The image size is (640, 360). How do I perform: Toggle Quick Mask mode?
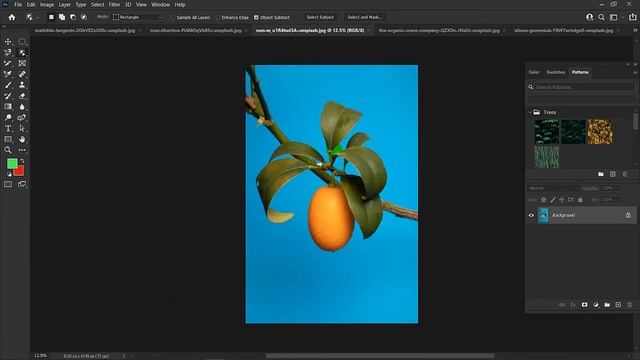click(8, 184)
